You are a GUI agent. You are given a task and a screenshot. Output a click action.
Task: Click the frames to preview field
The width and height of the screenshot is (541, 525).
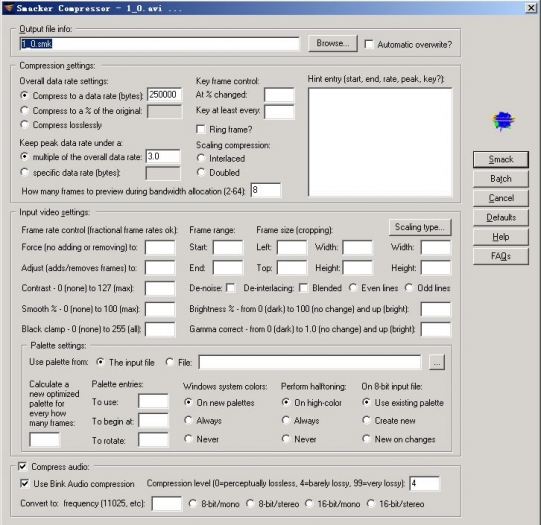click(266, 190)
